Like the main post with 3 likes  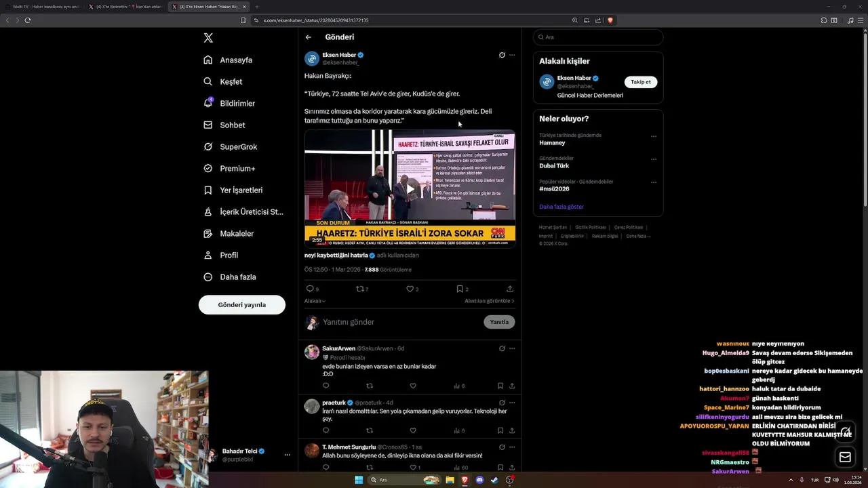click(410, 289)
